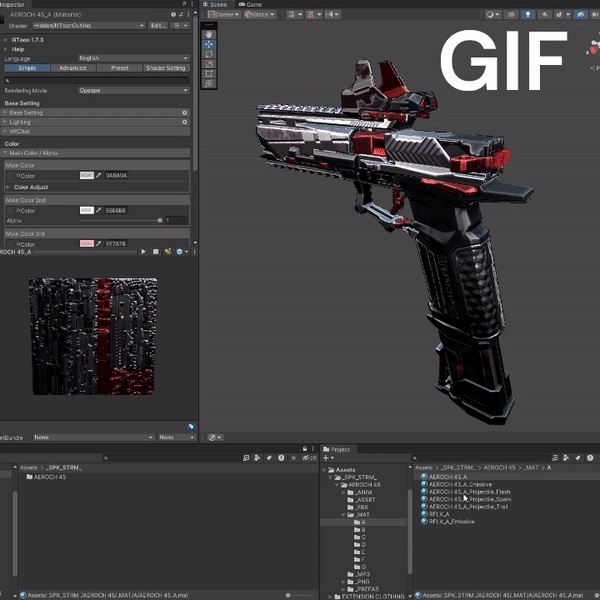Click AEROCH 45 in right breadcrumb path
The width and height of the screenshot is (600, 600).
(x=499, y=468)
